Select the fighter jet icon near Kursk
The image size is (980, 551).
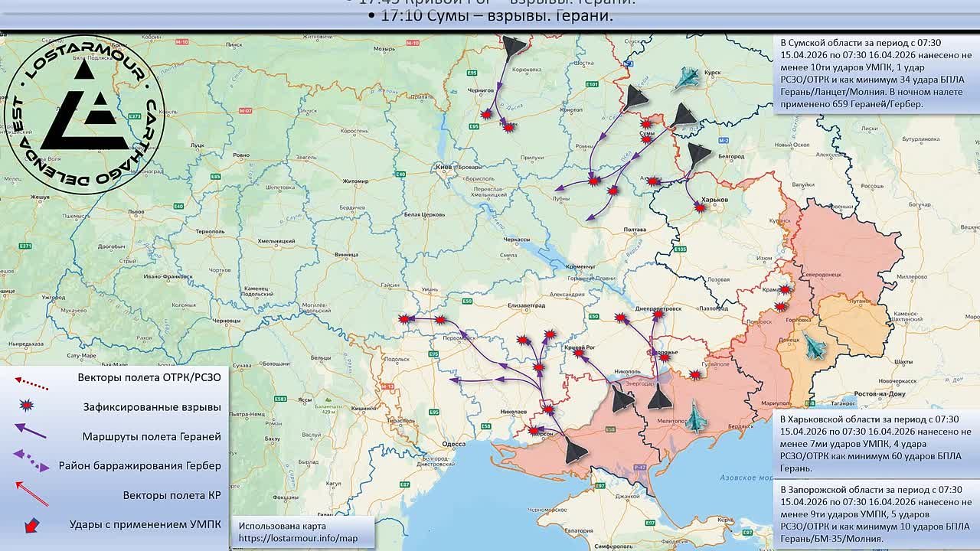click(686, 78)
